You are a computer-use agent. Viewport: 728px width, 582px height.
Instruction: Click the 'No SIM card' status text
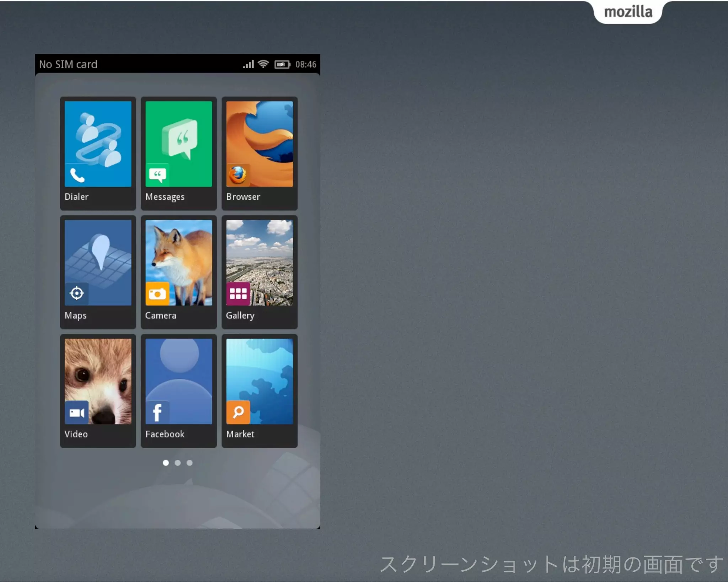click(68, 64)
